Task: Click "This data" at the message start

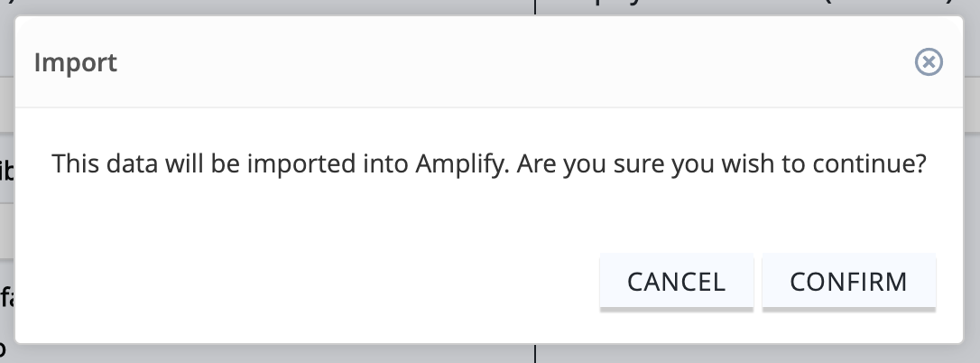Action: pos(105,164)
